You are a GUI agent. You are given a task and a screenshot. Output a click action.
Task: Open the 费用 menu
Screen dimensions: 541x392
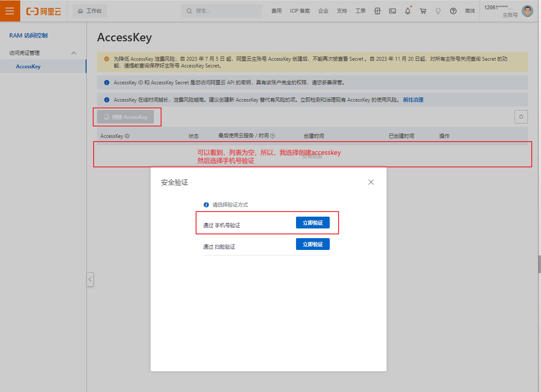click(x=277, y=11)
